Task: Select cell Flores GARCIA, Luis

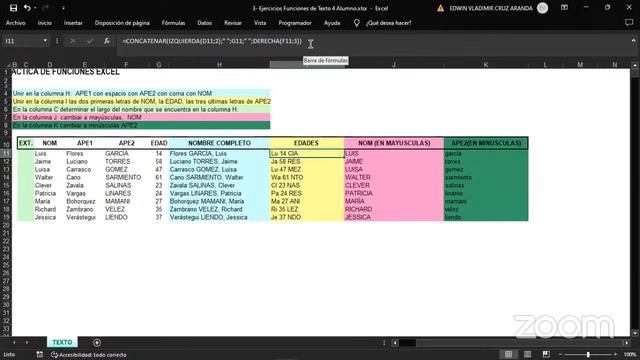Action: [219, 153]
